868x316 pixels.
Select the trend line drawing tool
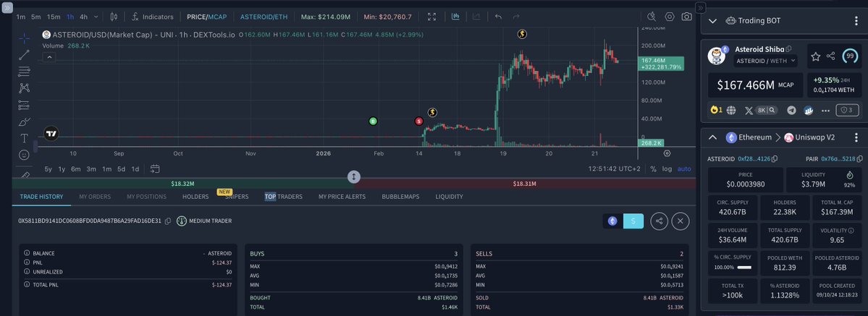(x=25, y=55)
